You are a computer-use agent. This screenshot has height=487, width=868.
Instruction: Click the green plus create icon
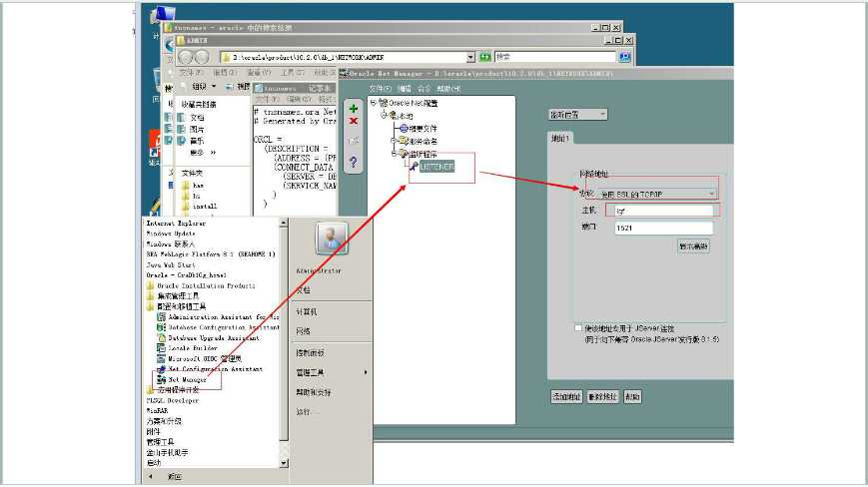(x=354, y=109)
